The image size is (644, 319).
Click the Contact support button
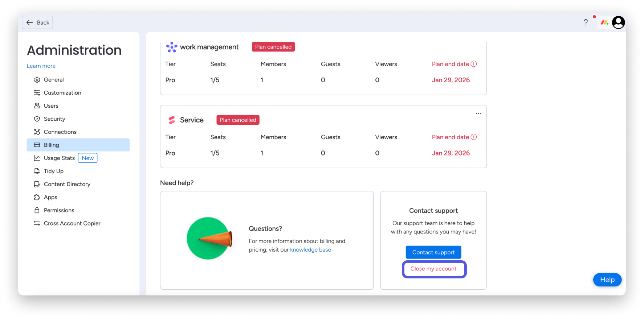(433, 252)
